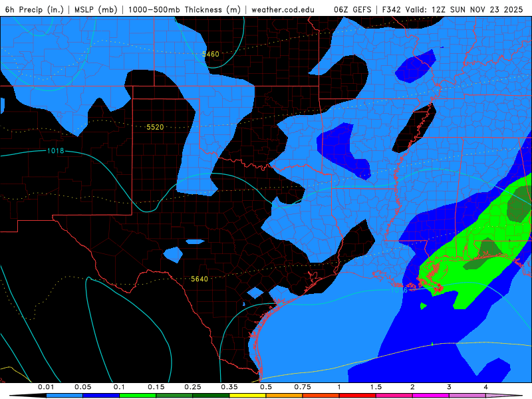Click the legend value 1
Image resolution: width=532 pixels, height=399 pixels.
point(339,387)
